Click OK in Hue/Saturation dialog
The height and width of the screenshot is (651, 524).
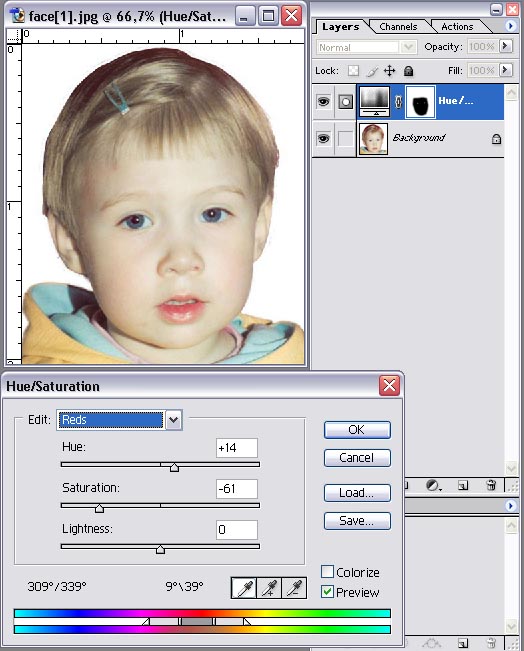357,430
